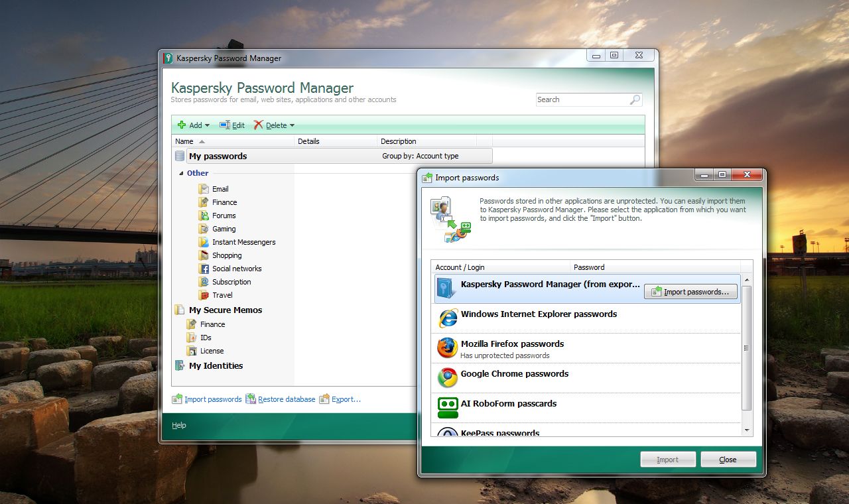Click the Import button in import dialog
849x504 pixels.
[x=668, y=460]
